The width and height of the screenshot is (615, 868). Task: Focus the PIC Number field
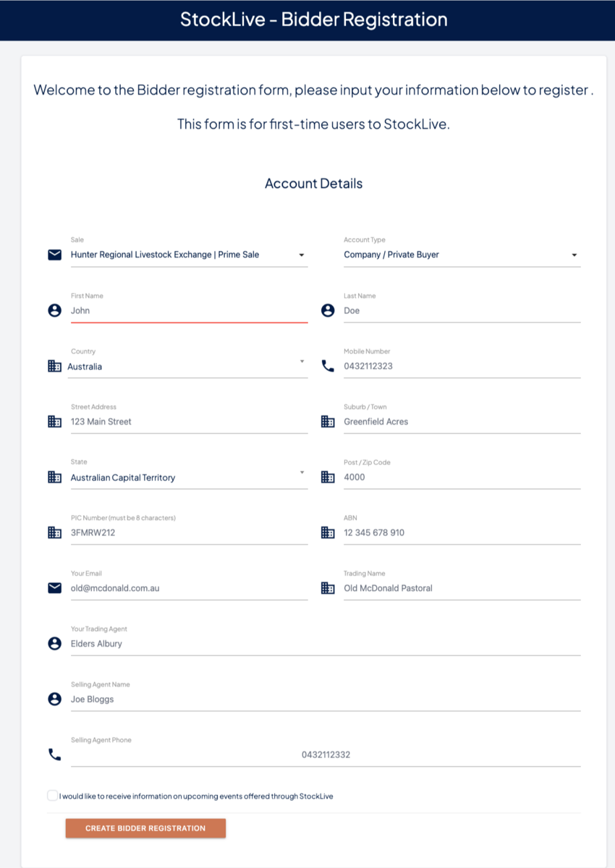pyautogui.click(x=188, y=533)
